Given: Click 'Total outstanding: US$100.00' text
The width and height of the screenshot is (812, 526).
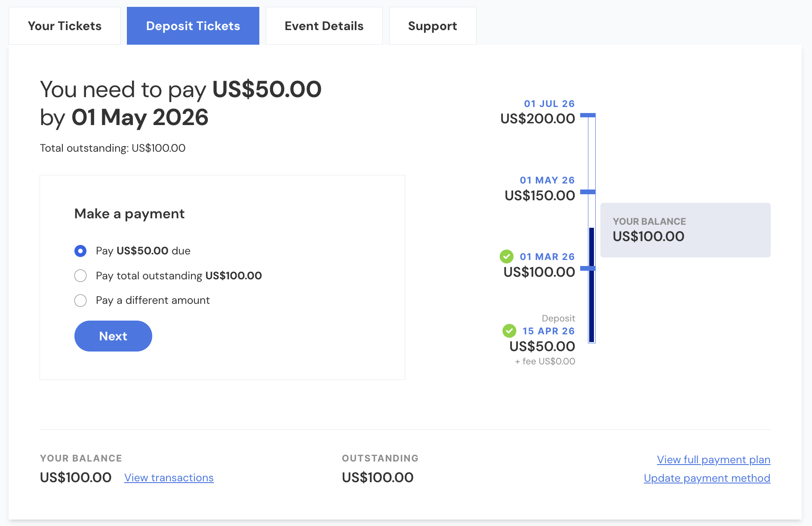Looking at the screenshot, I should [x=113, y=148].
